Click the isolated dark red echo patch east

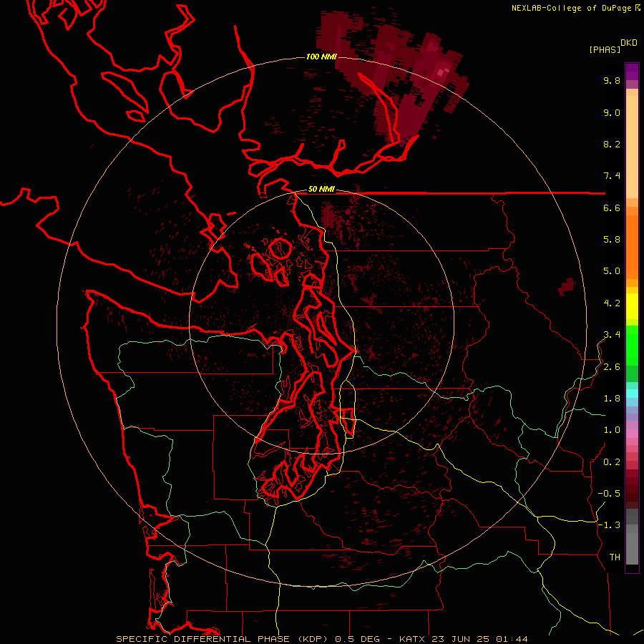click(567, 286)
